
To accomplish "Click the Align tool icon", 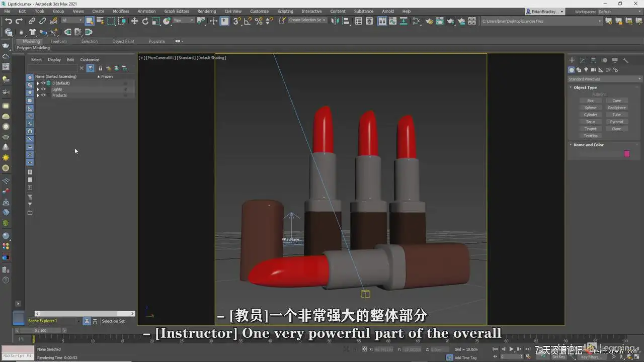I will (346, 21).
